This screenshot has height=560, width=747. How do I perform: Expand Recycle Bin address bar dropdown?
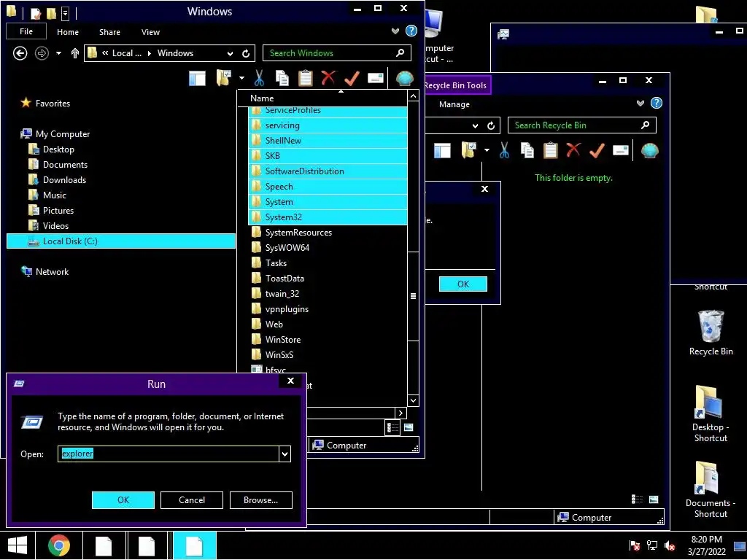click(x=475, y=125)
